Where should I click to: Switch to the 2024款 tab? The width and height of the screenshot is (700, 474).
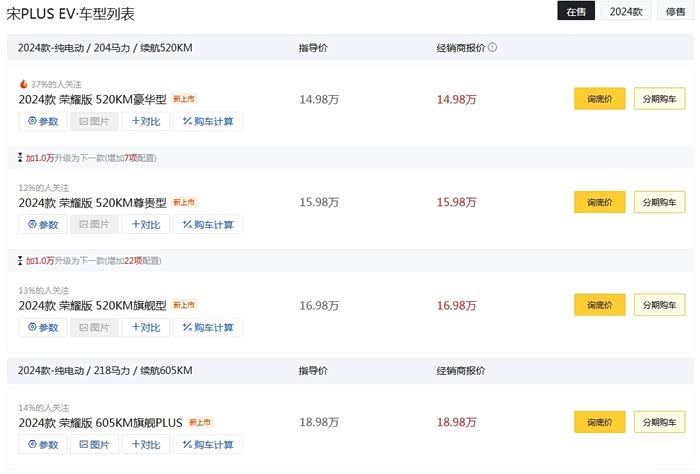(625, 12)
